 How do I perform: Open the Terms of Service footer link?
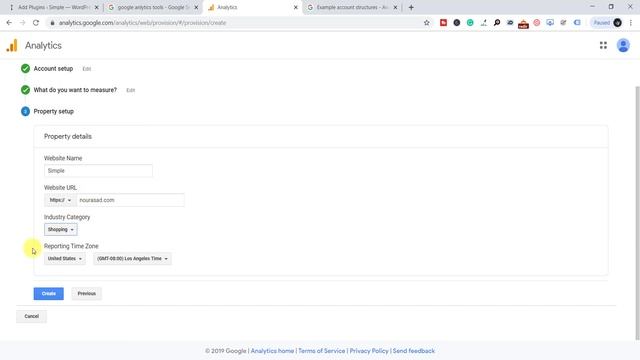click(x=322, y=351)
